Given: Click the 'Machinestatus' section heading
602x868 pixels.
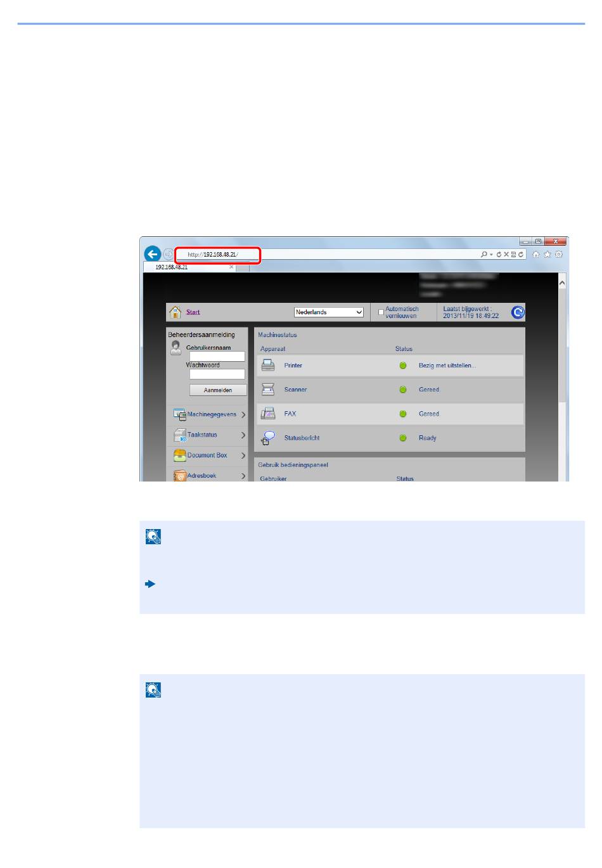Looking at the screenshot, I should (278, 335).
